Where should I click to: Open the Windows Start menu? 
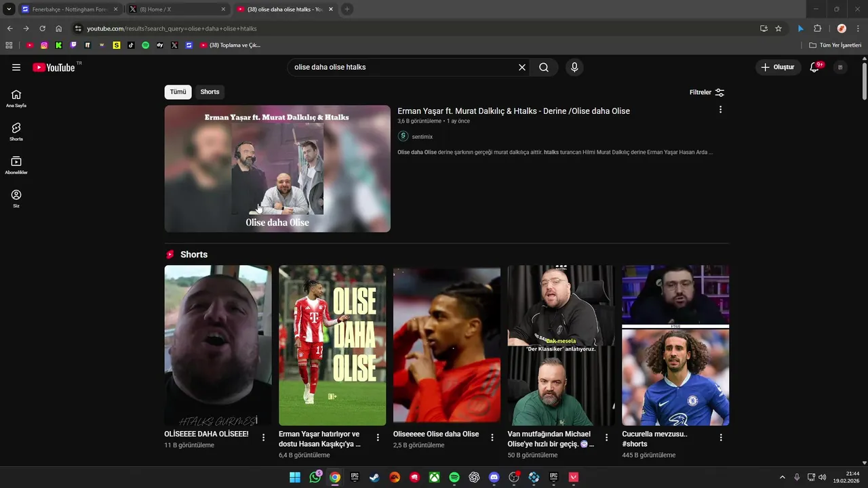[x=295, y=477]
